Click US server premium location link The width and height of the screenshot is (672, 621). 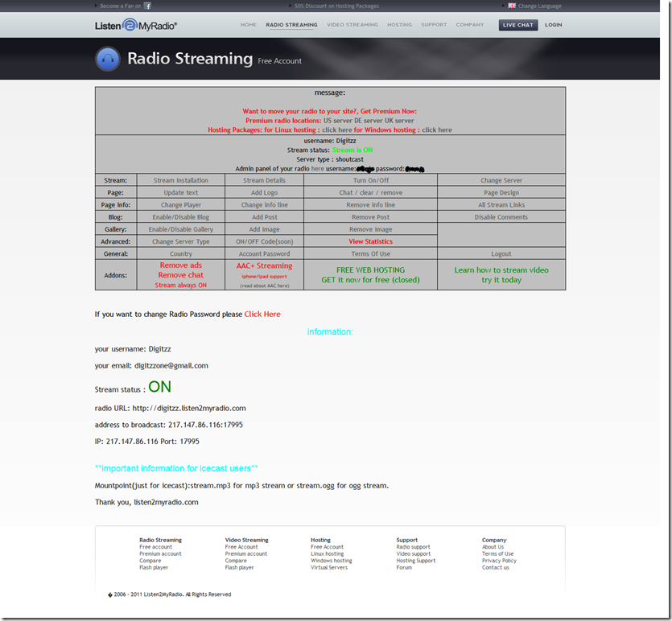coord(338,121)
